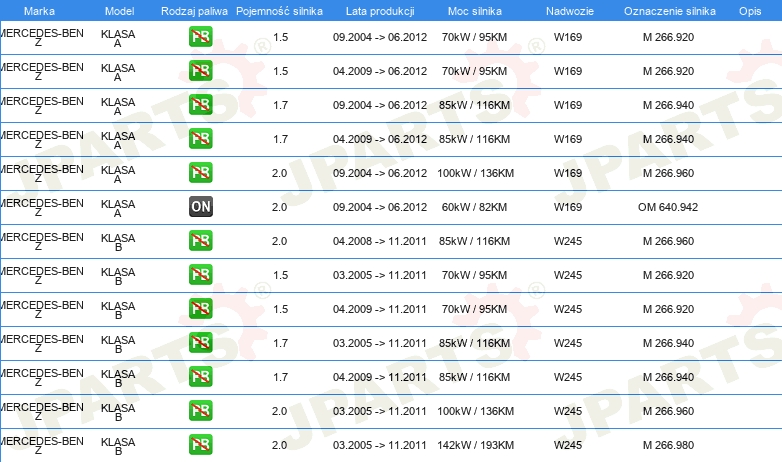This screenshot has width=782, height=462.
Task: Click the Opis column header
Action: [x=750, y=11]
